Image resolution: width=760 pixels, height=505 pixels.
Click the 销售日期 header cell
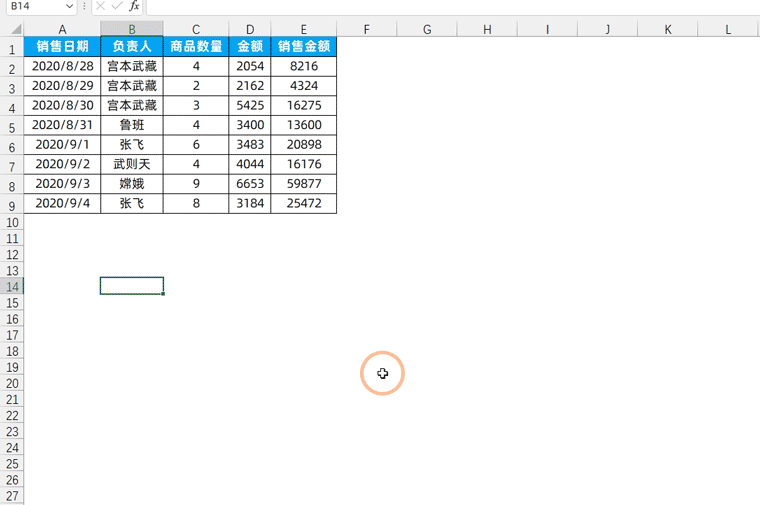coord(62,46)
